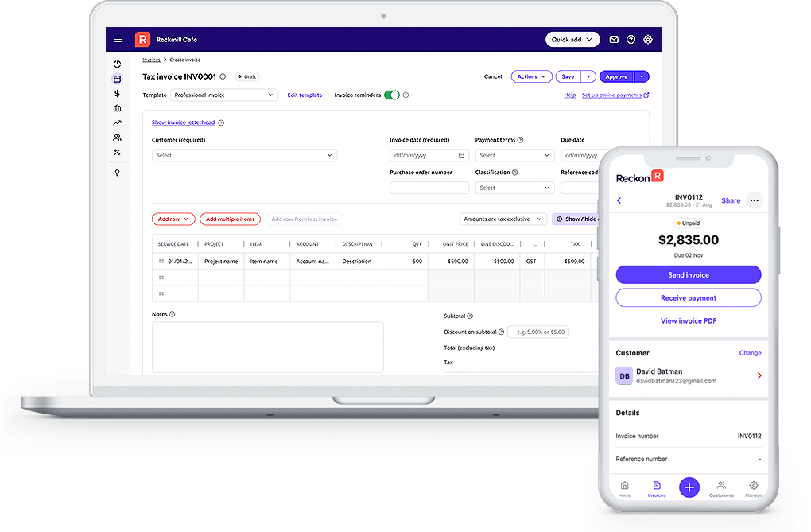Click info icon next to Show invoice letterhead
This screenshot has width=811, height=532.
221,122
